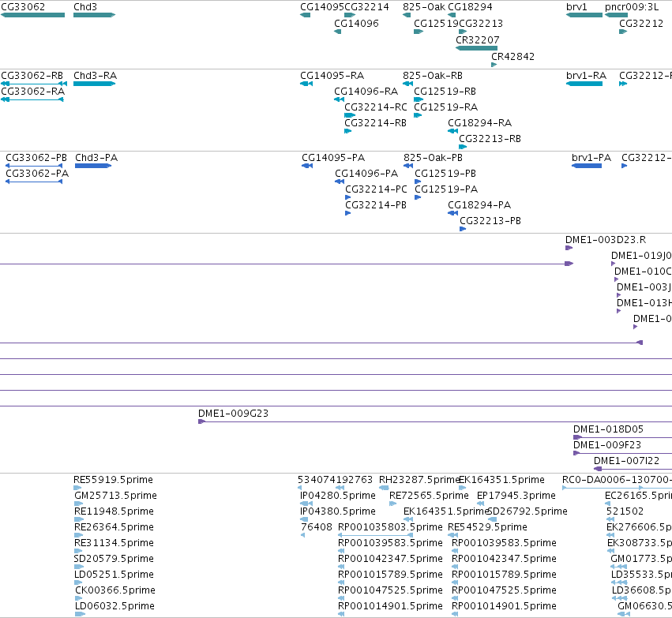This screenshot has height=618, width=672.
Task: Click the IP04380.5prime EST label
Action: (338, 511)
